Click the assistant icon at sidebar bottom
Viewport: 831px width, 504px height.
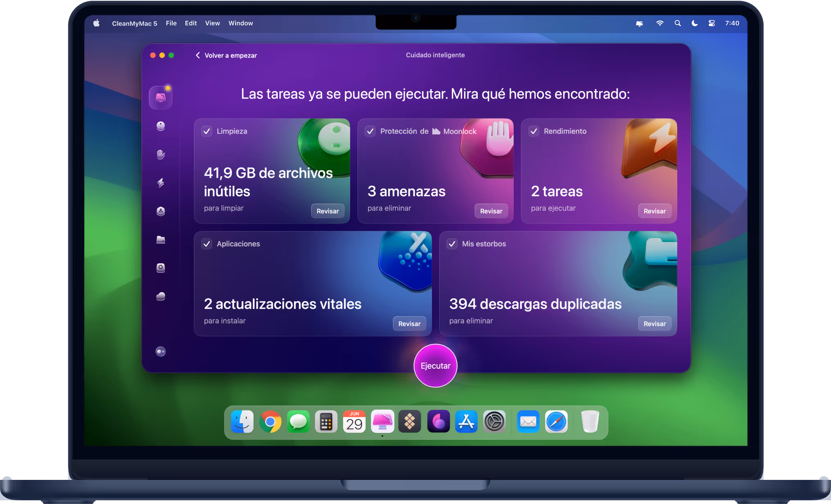pyautogui.click(x=160, y=352)
